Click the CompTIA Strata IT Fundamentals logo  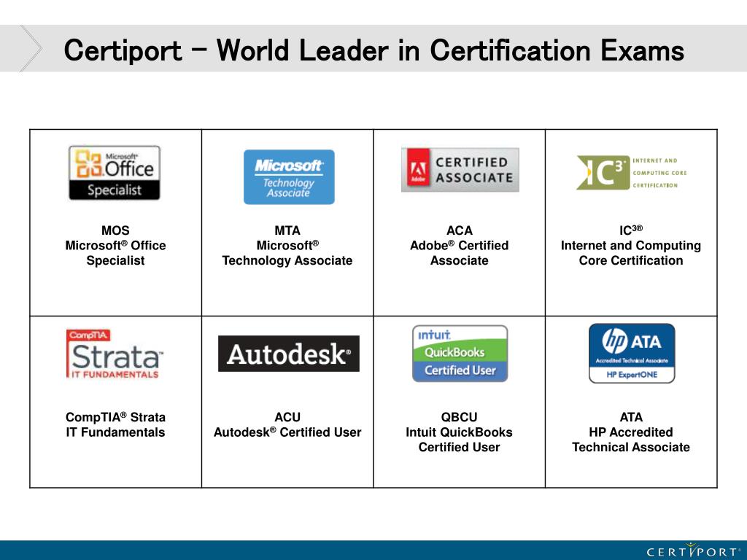coord(115,354)
